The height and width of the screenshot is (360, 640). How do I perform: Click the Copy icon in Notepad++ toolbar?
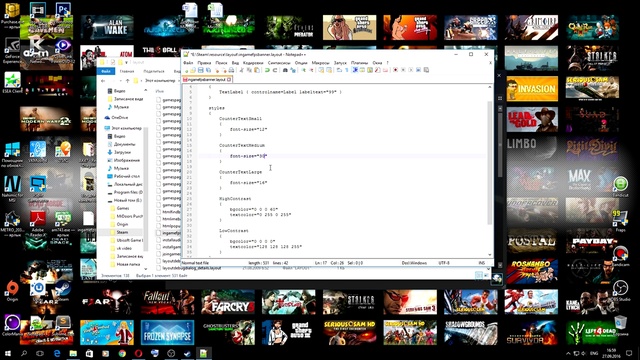[250, 70]
